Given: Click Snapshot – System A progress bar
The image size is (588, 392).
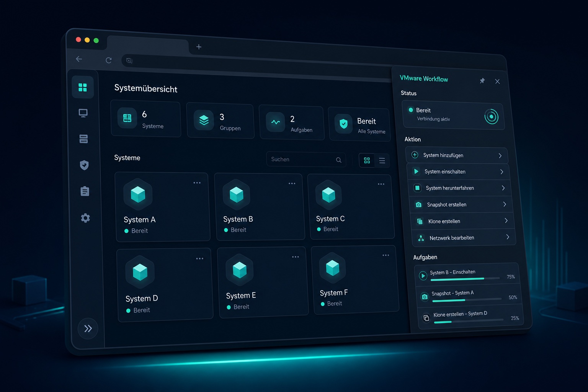Looking at the screenshot, I should [x=467, y=300].
